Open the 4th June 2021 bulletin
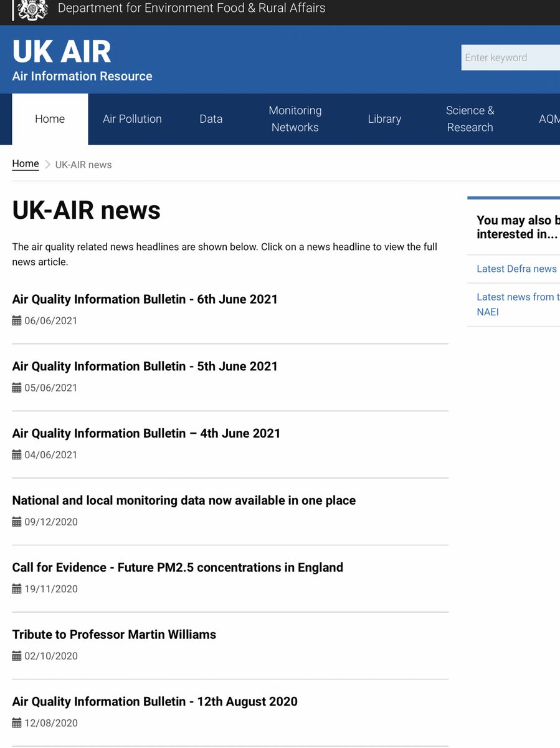This screenshot has width=560, height=748. point(146,433)
